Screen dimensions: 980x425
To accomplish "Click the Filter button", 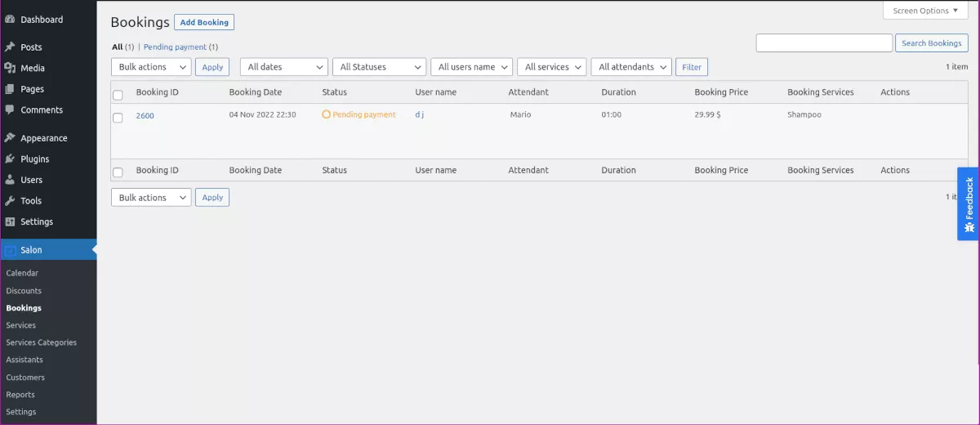I will point(692,67).
